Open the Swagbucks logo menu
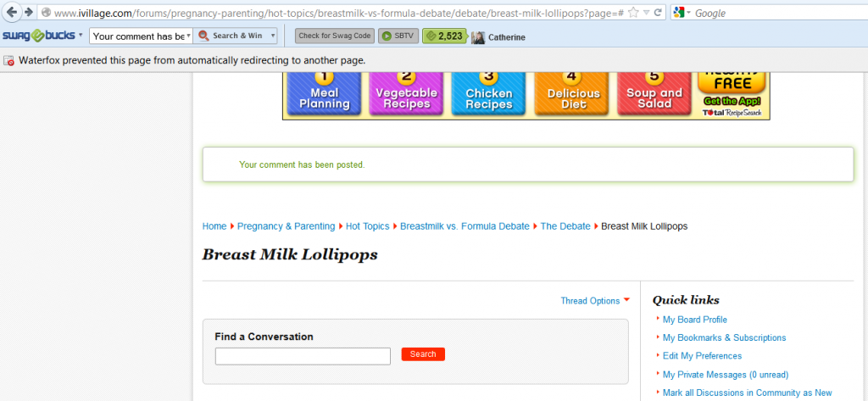The width and height of the screenshot is (868, 401). pos(42,36)
